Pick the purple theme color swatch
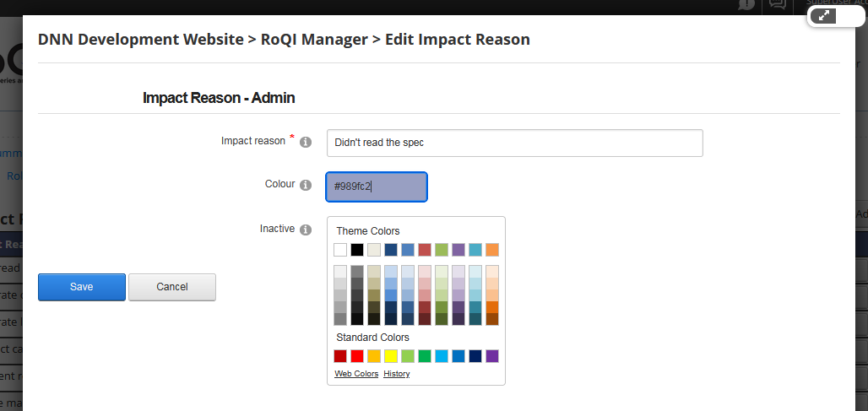Viewport: 868px width, 411px height. 458,250
